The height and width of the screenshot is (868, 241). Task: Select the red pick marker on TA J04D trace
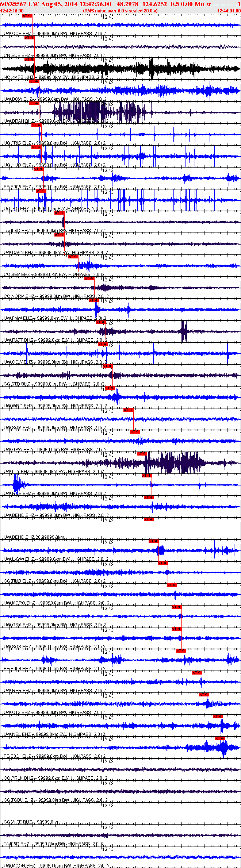pos(60,213)
